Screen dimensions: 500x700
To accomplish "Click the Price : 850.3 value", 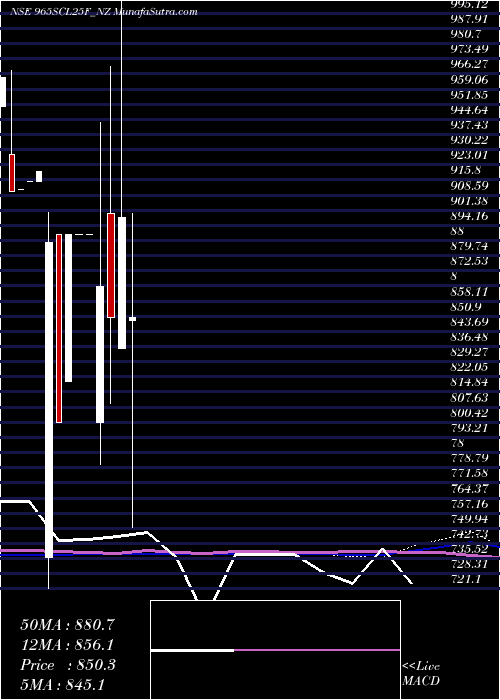I will (68, 665).
